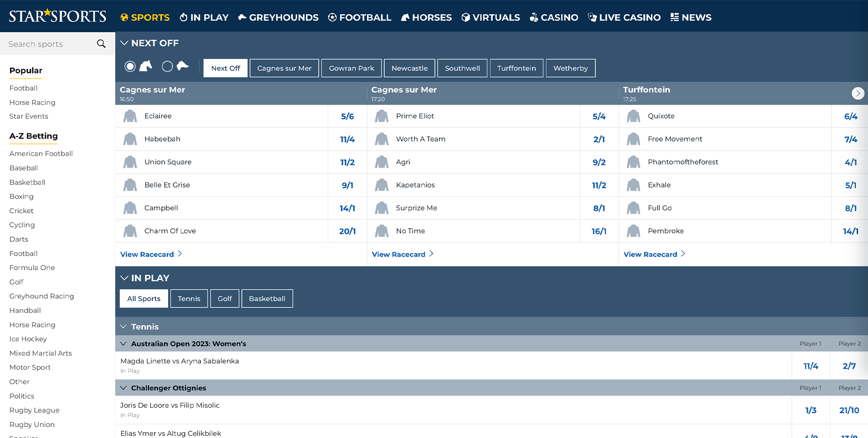Click the jockey silk icon for Phantomoftheforest

tap(633, 162)
